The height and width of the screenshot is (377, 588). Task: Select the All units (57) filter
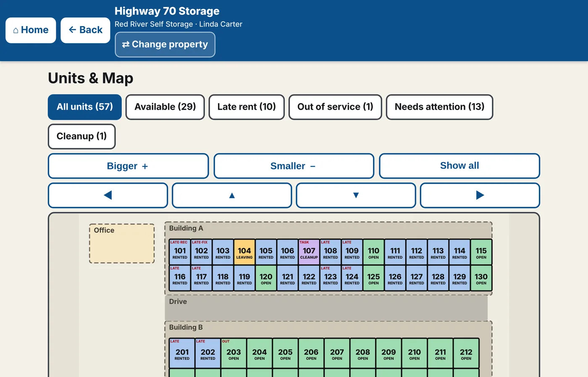[85, 107]
